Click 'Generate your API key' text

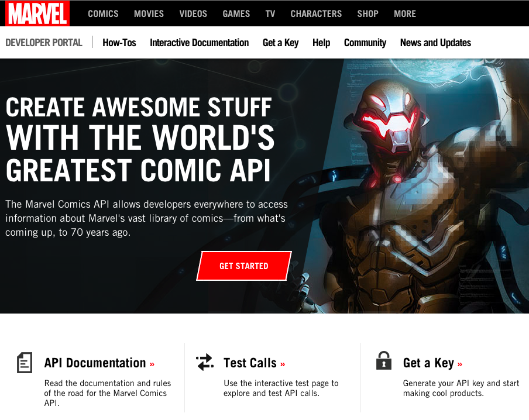(x=461, y=388)
